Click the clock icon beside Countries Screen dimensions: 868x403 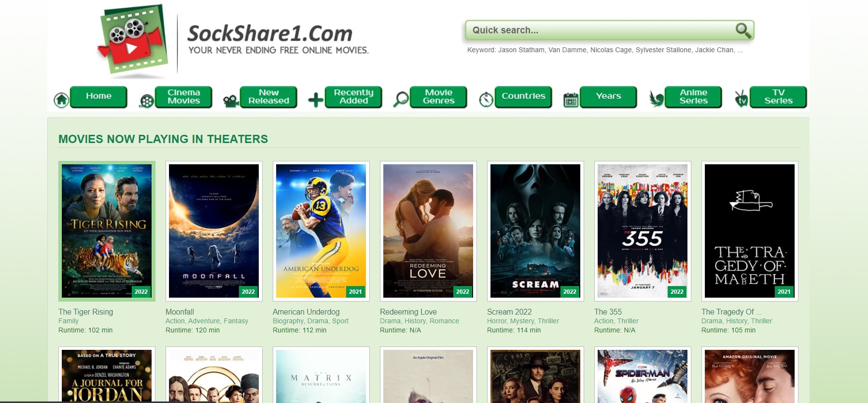tap(486, 100)
